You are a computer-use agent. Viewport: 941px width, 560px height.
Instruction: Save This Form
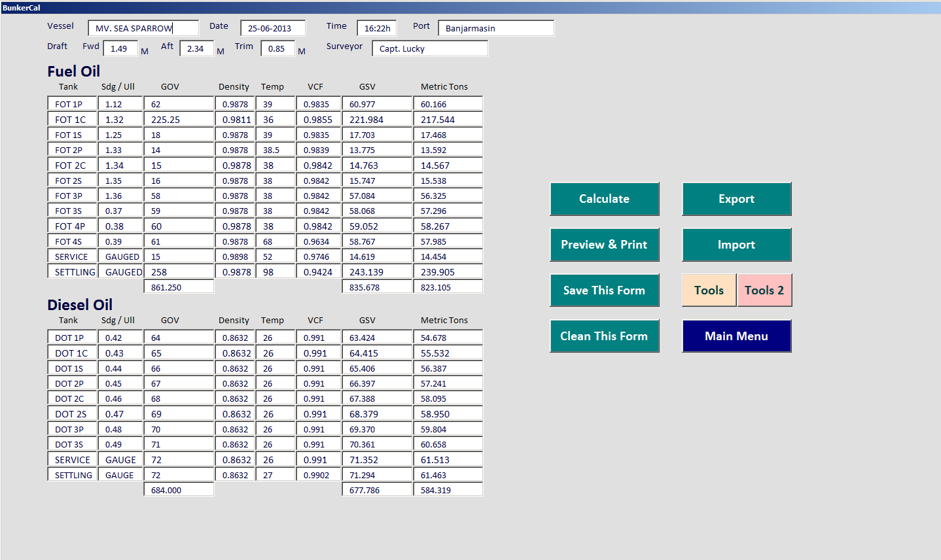pyautogui.click(x=604, y=290)
